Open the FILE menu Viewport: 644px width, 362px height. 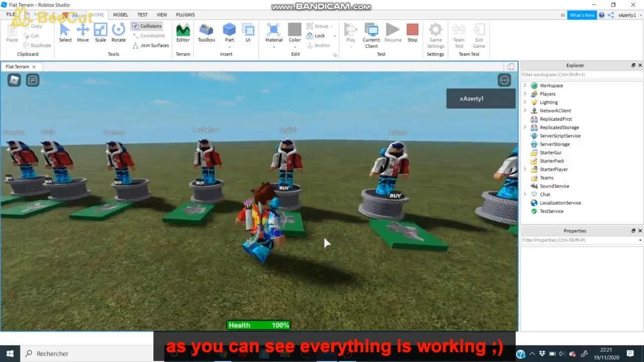pyautogui.click(x=10, y=15)
